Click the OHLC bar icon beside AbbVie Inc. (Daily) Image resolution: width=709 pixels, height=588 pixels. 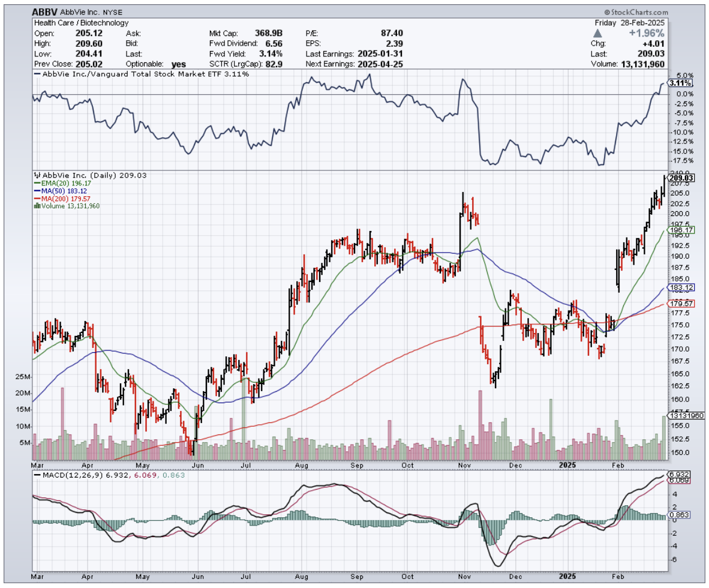[36, 176]
